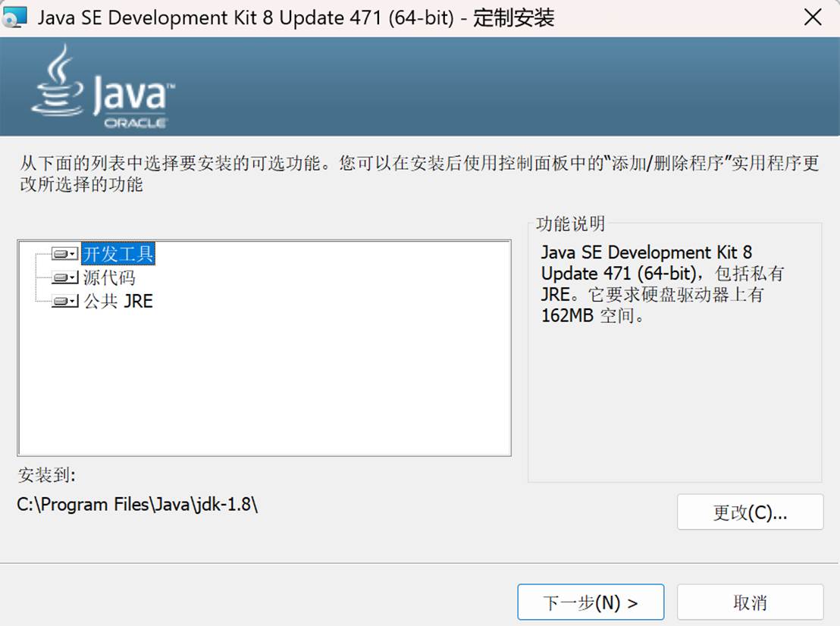The image size is (840, 626).
Task: Select the 源代码 tree item label
Action: point(109,277)
